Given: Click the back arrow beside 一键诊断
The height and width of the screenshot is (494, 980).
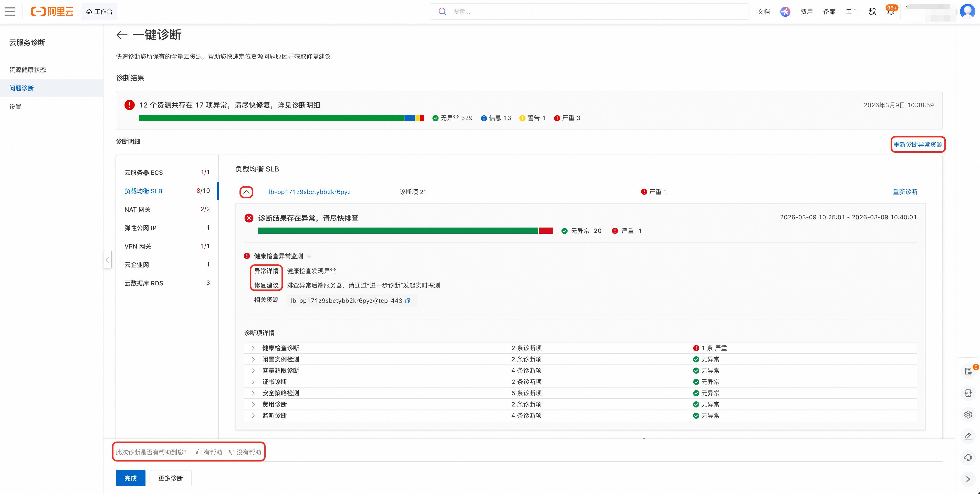Looking at the screenshot, I should 122,35.
